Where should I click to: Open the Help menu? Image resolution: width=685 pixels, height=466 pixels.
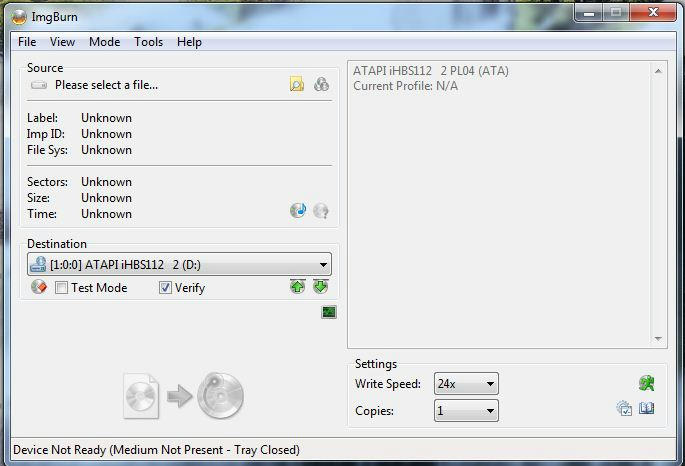click(189, 42)
